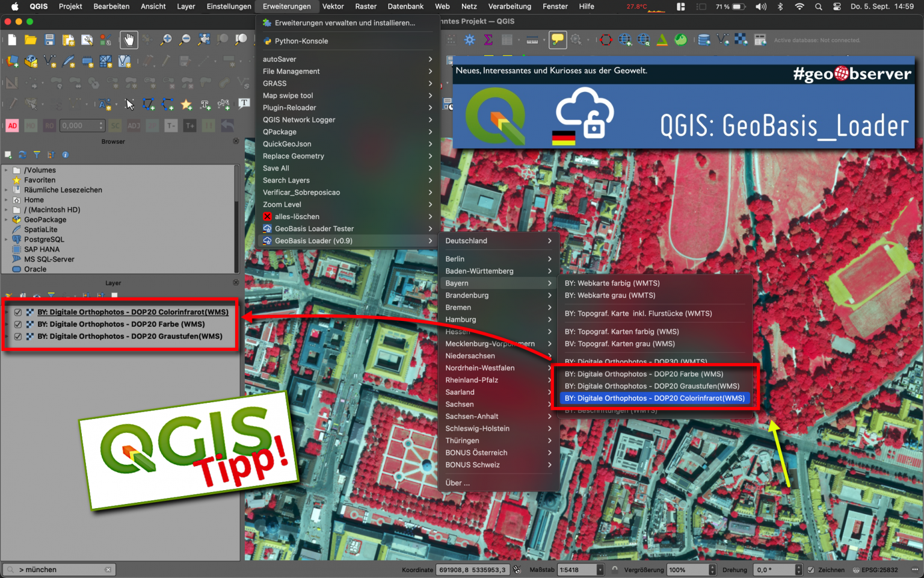
Task: Open the statistical summary panel
Action: [488, 40]
